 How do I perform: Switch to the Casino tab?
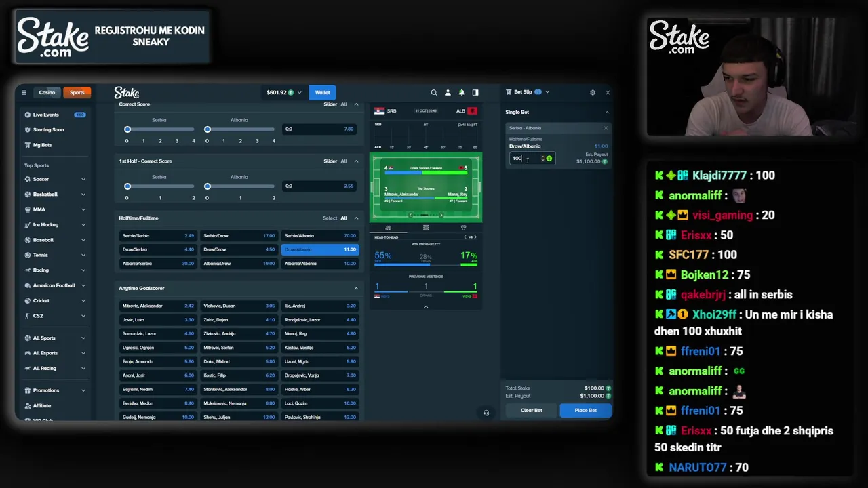[47, 93]
